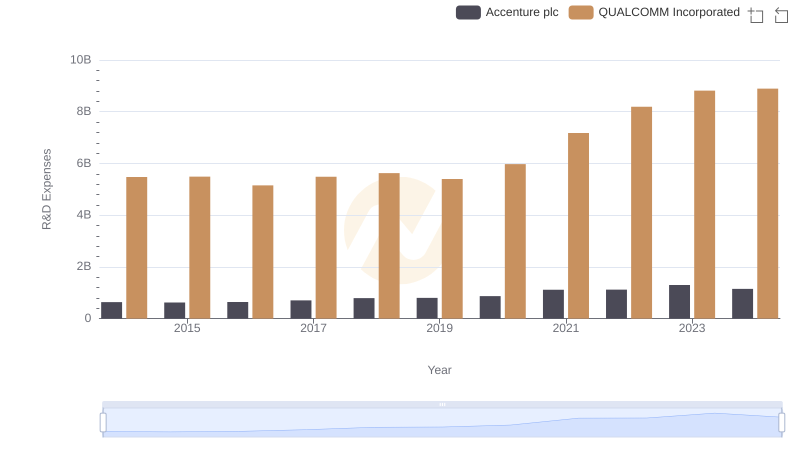Select the QUALCOMM bar for 2019

point(452,249)
